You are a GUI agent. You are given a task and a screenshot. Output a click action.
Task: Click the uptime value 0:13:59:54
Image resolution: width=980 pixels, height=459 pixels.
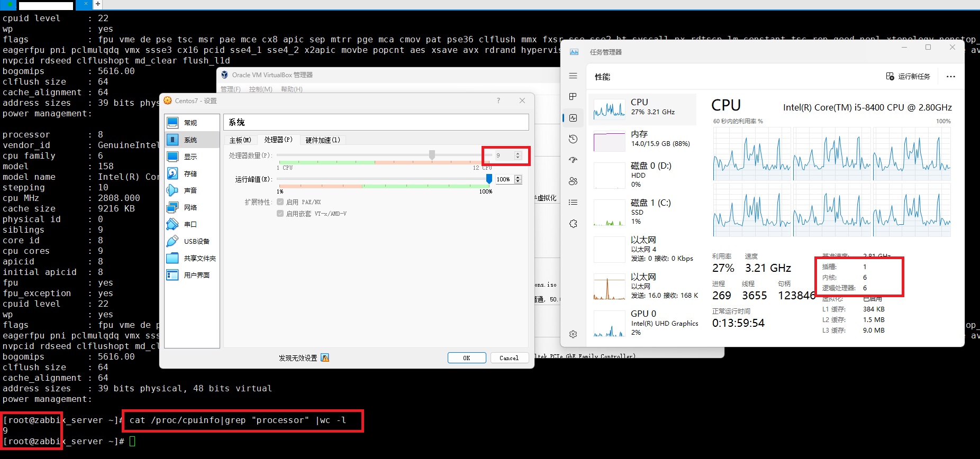[x=738, y=323]
